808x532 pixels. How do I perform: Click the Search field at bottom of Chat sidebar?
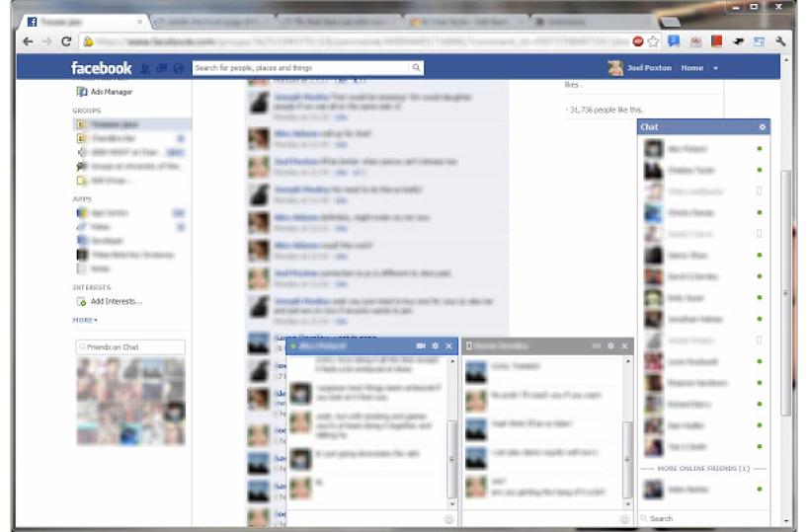point(703,518)
